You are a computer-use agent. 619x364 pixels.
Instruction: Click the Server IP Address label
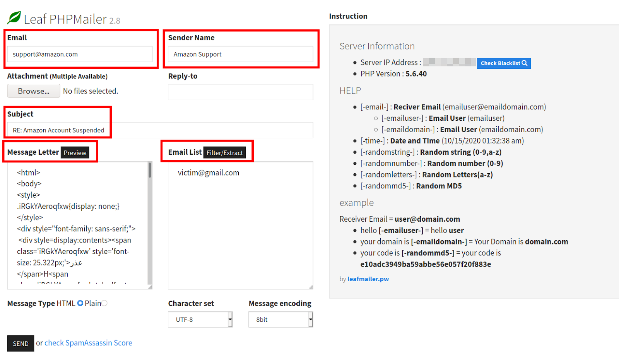click(x=391, y=63)
